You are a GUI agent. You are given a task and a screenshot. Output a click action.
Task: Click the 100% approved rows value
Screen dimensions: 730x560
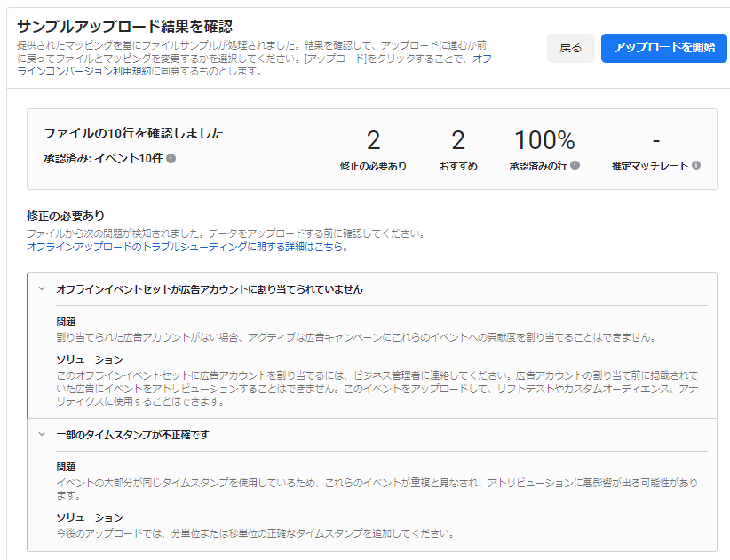[x=544, y=140]
